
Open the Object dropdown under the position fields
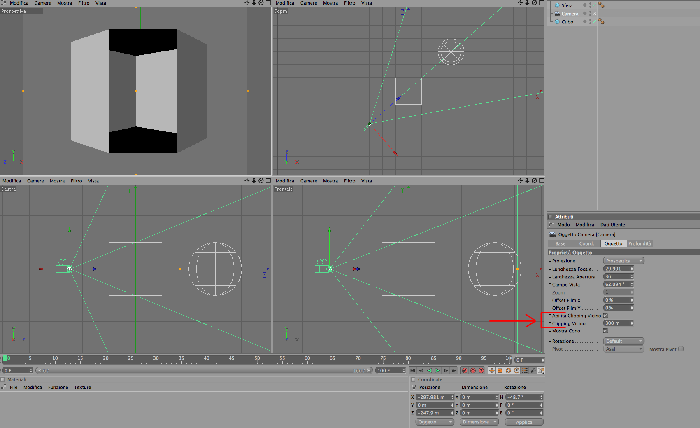434,422
